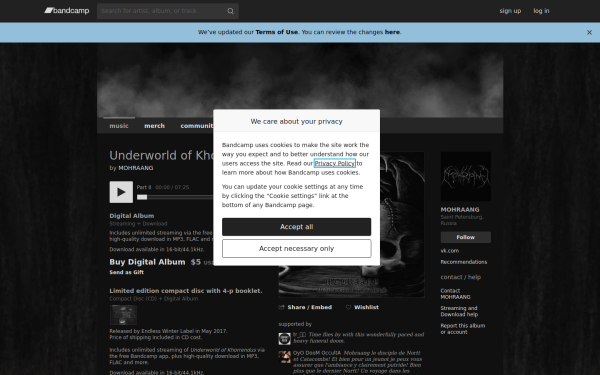
Task: Open the Terms of Use link in banner
Action: [x=277, y=32]
